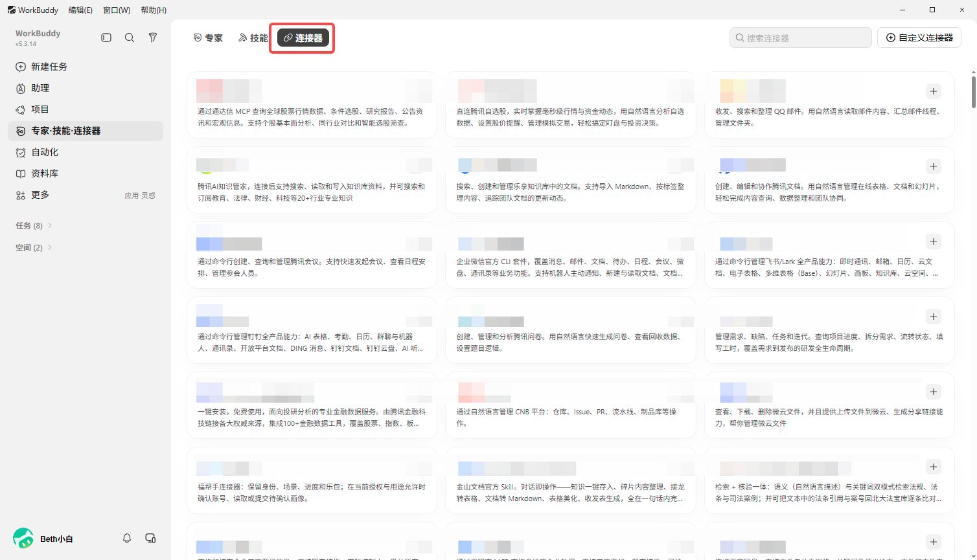Viewport: 977px width, 560px height.
Task: Open the 腾讯会议 command-line connector card
Action: click(312, 254)
